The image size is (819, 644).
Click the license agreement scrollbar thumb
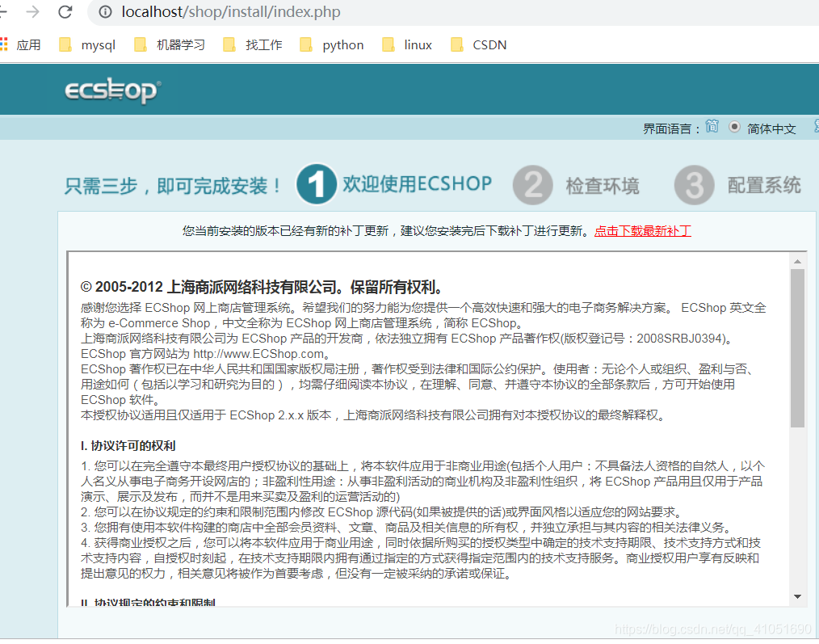tap(797, 348)
